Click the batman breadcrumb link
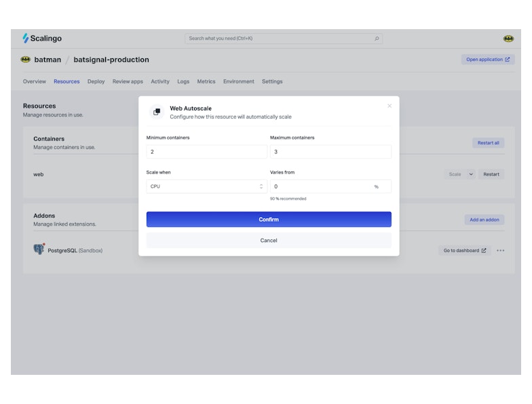This screenshot has width=532, height=404. (47, 60)
